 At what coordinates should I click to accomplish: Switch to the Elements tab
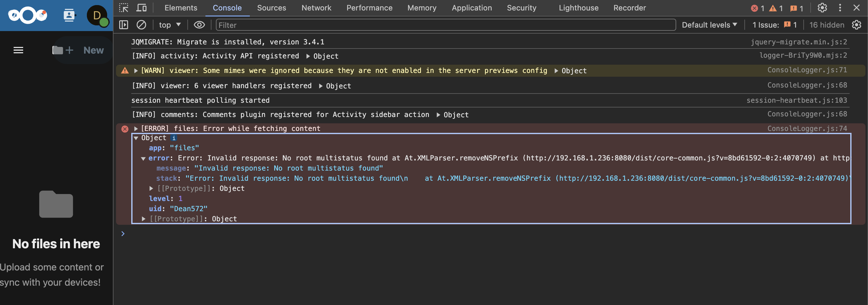pos(181,8)
